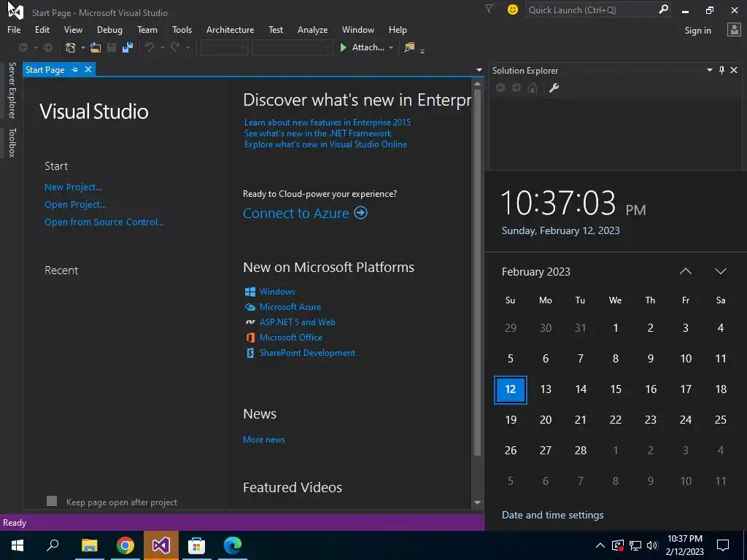This screenshot has width=747, height=560.
Task: Click the Quick Launch magnifier icon
Action: click(x=663, y=9)
